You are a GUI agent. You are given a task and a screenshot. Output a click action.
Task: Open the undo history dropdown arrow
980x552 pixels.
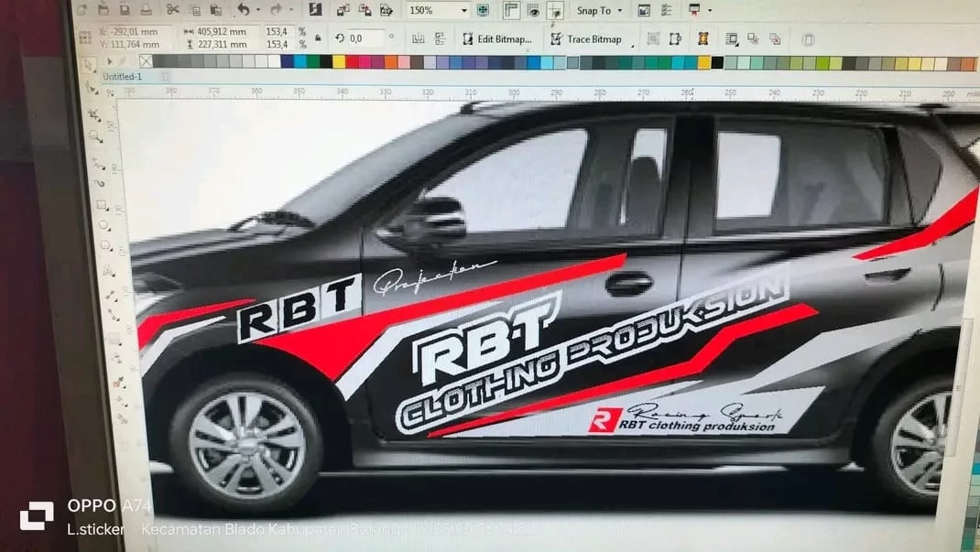256,11
